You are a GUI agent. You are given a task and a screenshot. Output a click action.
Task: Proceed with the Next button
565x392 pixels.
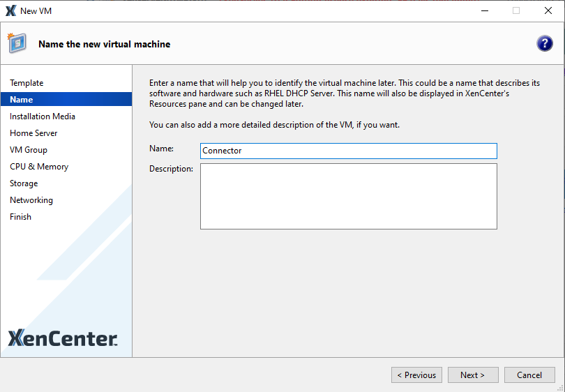pyautogui.click(x=473, y=375)
